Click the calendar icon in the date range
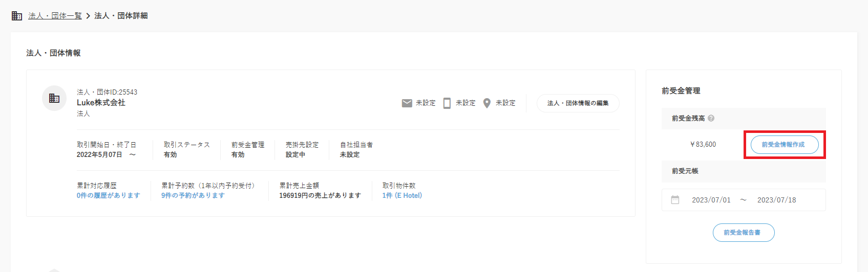The width and height of the screenshot is (868, 272). [675, 200]
